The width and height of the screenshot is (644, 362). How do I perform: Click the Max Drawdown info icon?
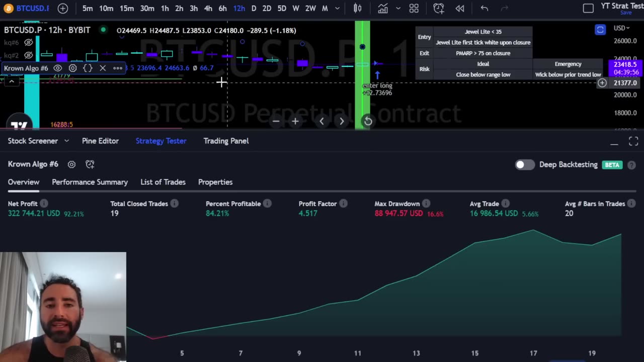(426, 204)
